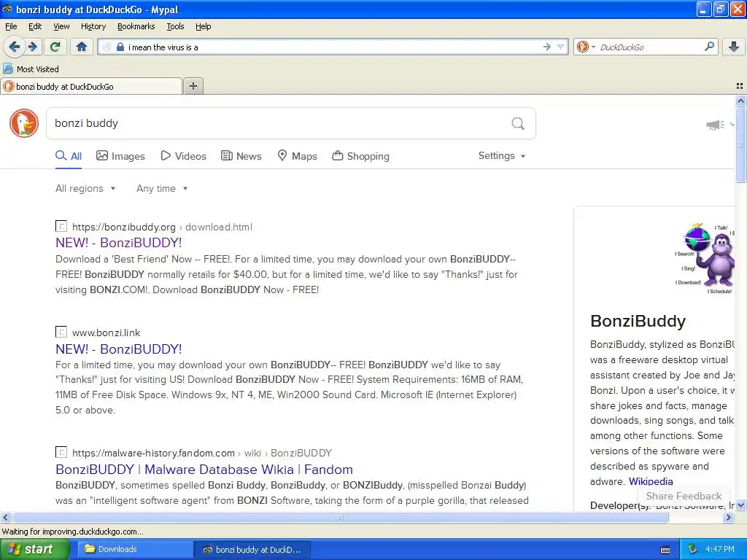The width and height of the screenshot is (747, 560).
Task: Click the magnifier in browser search box
Action: pyautogui.click(x=709, y=46)
